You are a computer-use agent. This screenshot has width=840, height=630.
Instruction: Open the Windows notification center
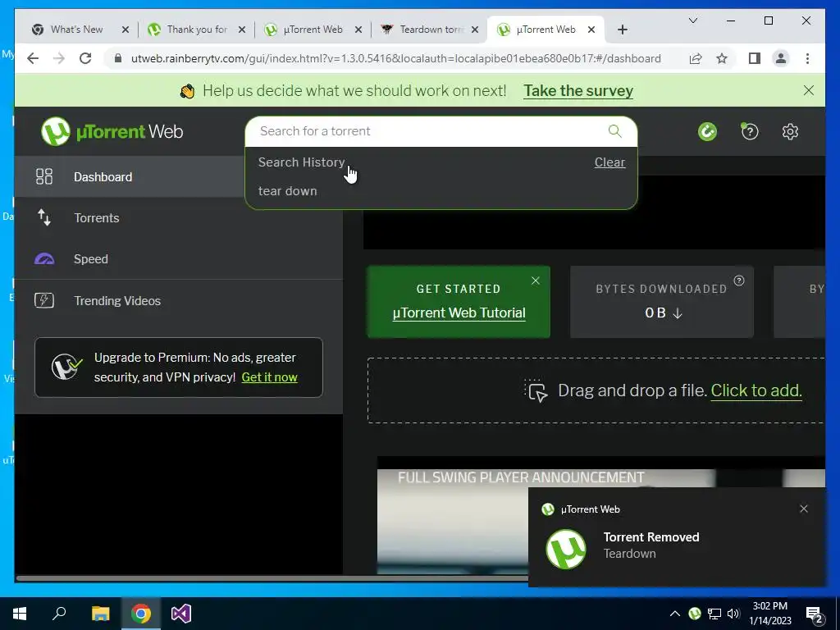(x=815, y=614)
